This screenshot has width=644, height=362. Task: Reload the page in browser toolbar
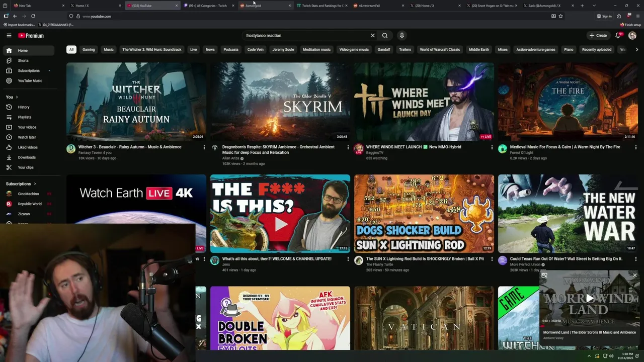[x=33, y=16]
